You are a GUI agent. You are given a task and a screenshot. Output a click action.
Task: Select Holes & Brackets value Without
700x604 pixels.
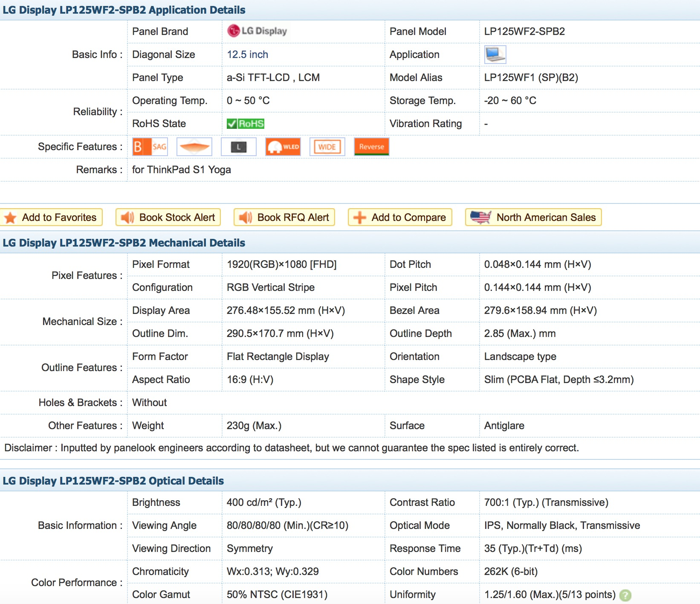tap(150, 403)
